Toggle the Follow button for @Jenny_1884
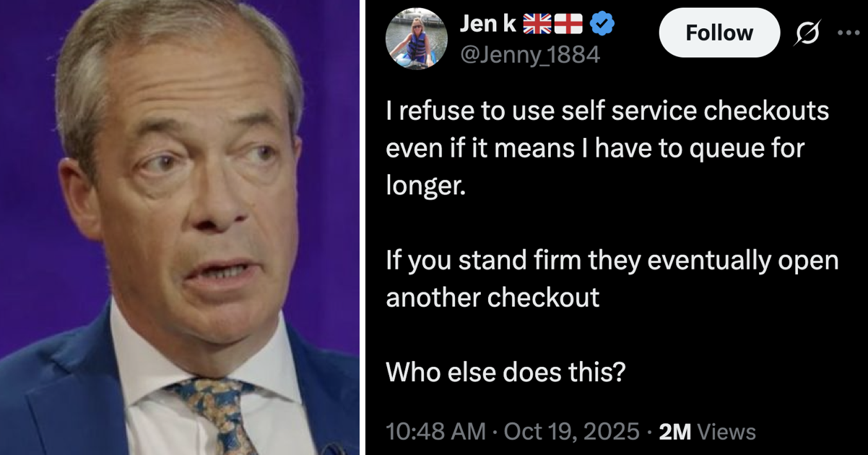The width and height of the screenshot is (868, 455). (x=719, y=32)
